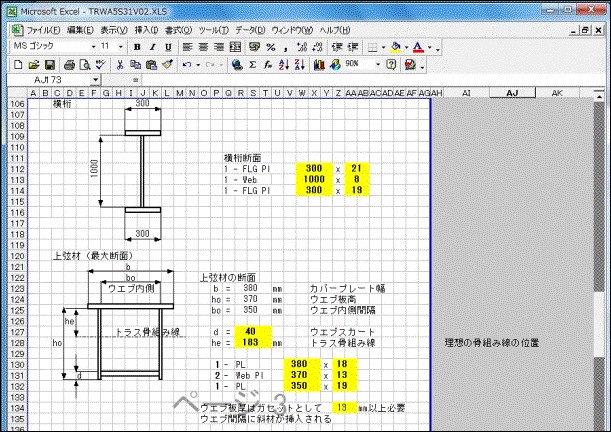Click the map insert icon
Viewport: 611px width, 432px height.
pos(335,65)
